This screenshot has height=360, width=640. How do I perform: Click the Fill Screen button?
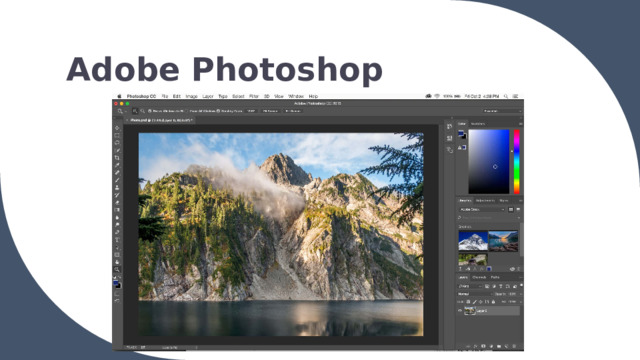[x=293, y=111]
